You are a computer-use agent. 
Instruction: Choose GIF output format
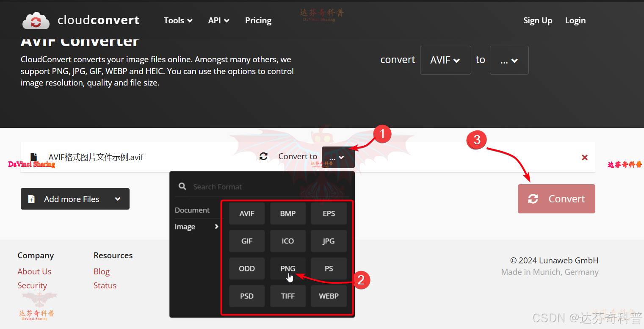[247, 241]
